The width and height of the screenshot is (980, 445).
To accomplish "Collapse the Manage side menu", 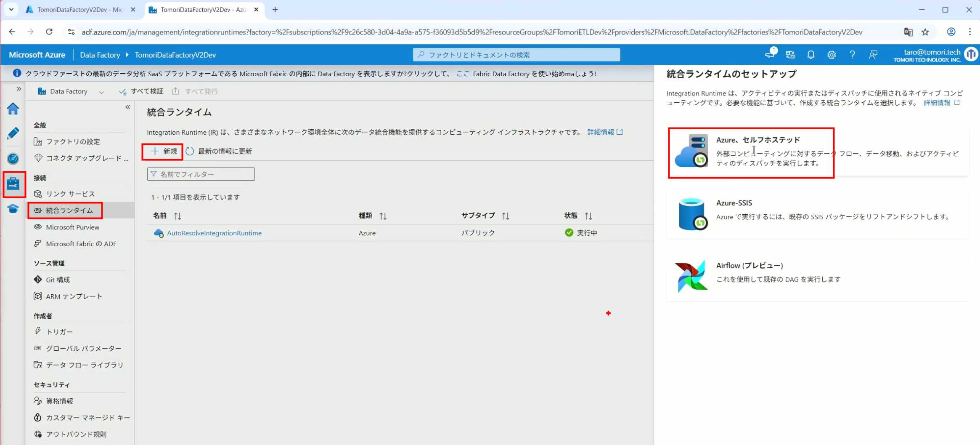I will 127,107.
